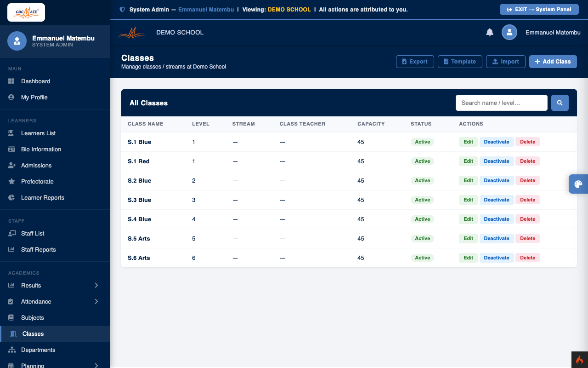This screenshot has width=588, height=368.
Task: Click the Import button
Action: pyautogui.click(x=506, y=62)
